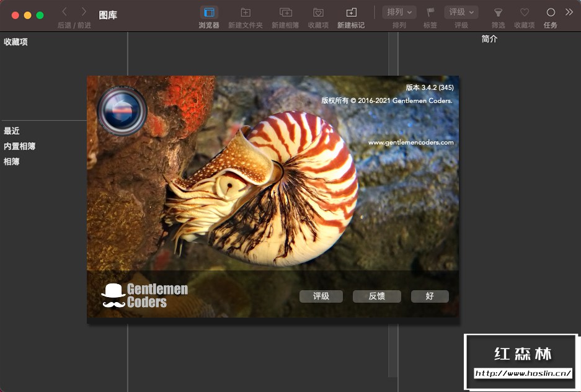This screenshot has height=392, width=581.
Task: Click the 收藏项 folder icon next to 新建相簿
Action: point(318,12)
